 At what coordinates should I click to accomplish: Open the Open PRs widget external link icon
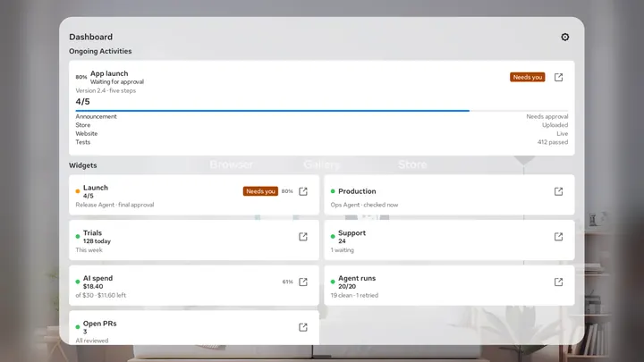(x=303, y=327)
